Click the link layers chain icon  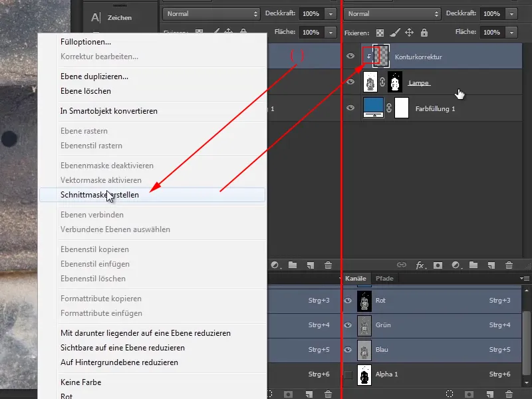(402, 265)
